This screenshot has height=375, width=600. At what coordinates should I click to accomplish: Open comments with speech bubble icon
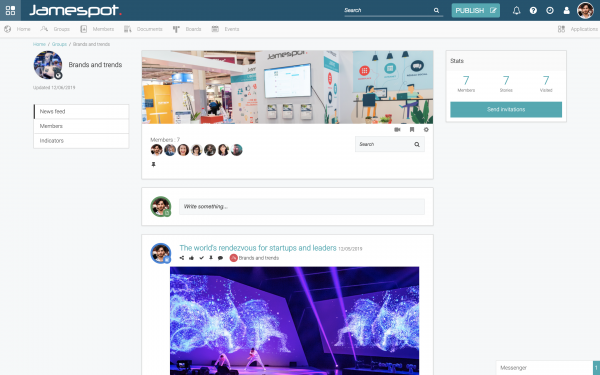coord(220,258)
